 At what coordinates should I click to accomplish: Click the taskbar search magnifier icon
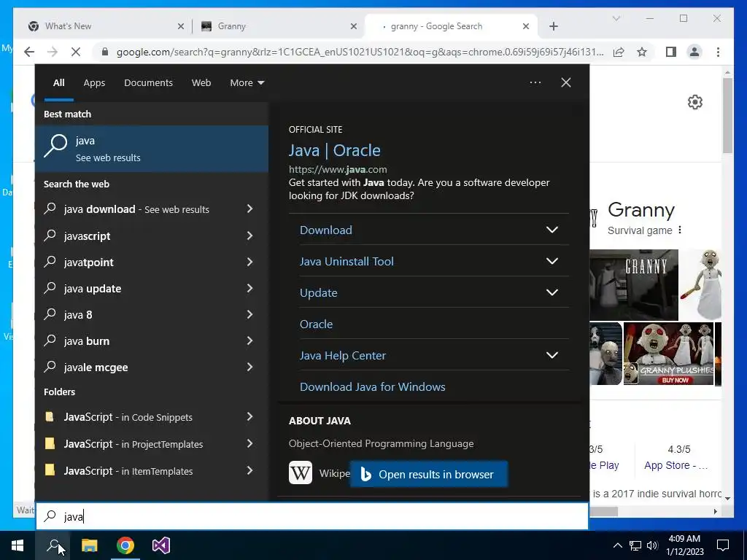click(x=53, y=545)
